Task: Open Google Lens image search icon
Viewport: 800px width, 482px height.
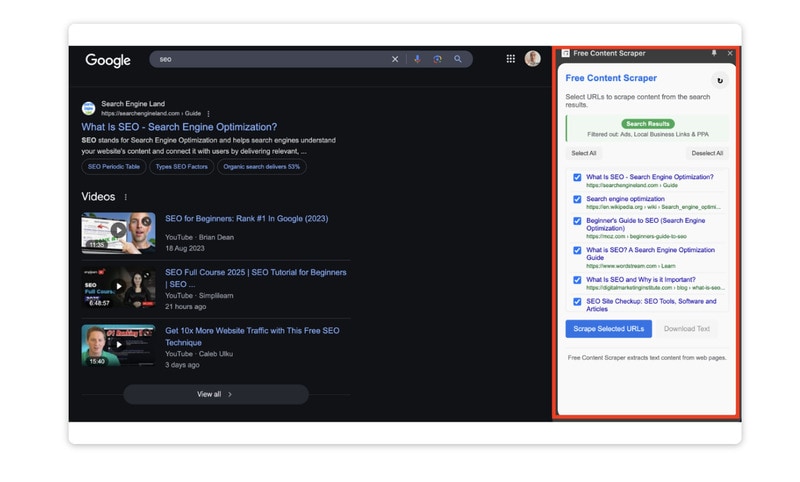Action: [437, 59]
